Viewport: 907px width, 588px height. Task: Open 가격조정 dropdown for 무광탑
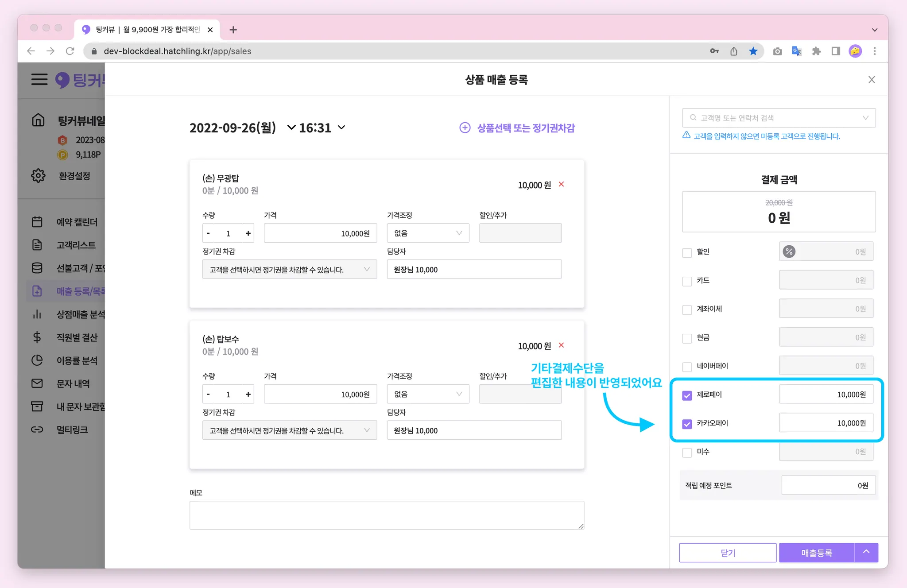point(427,233)
